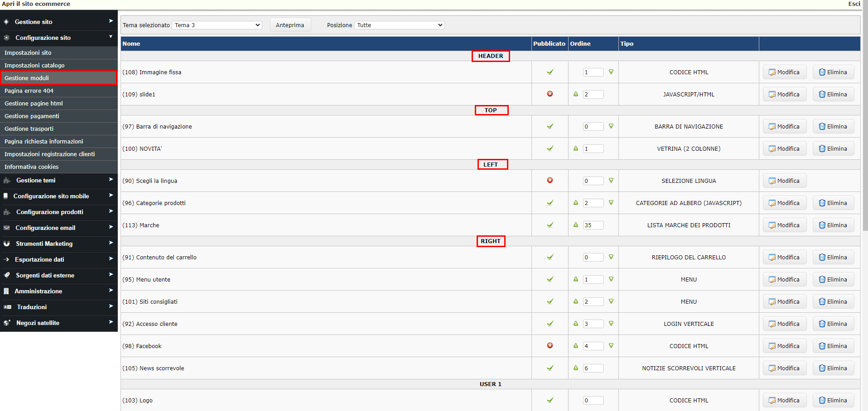Toggle published status of Facebook module
The image size is (868, 411).
click(550, 346)
